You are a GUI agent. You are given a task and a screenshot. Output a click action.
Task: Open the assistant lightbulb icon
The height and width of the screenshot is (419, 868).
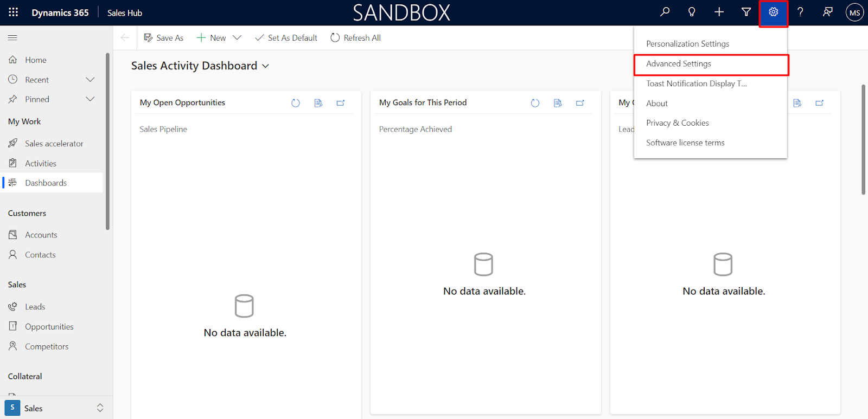coord(692,12)
